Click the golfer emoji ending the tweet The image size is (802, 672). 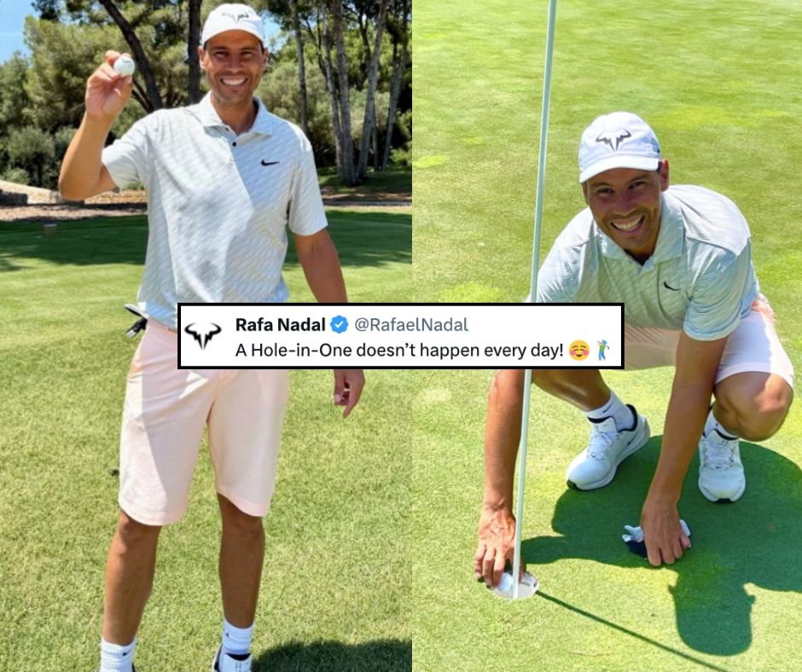(603, 350)
